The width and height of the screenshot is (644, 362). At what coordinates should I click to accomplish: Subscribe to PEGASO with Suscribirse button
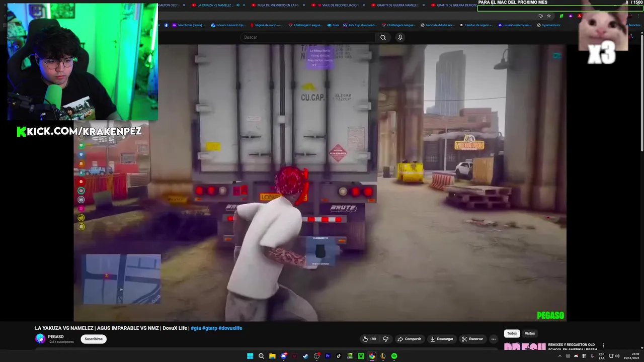[94, 339]
